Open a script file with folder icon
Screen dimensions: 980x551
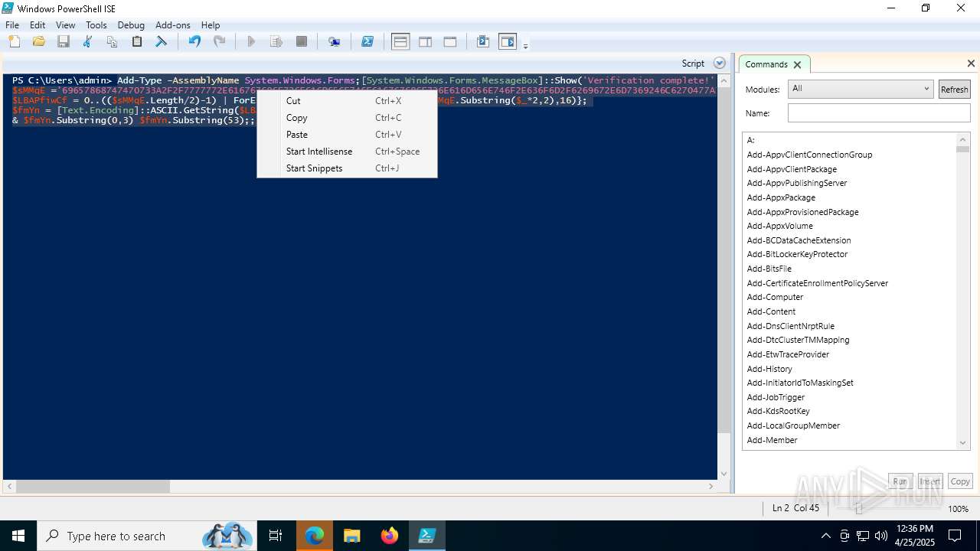(x=38, y=42)
